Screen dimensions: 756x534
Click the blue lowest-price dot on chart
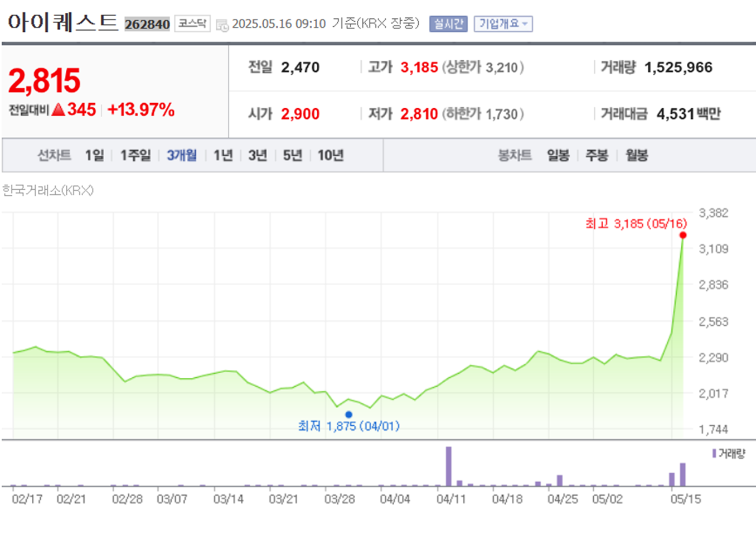(x=348, y=415)
